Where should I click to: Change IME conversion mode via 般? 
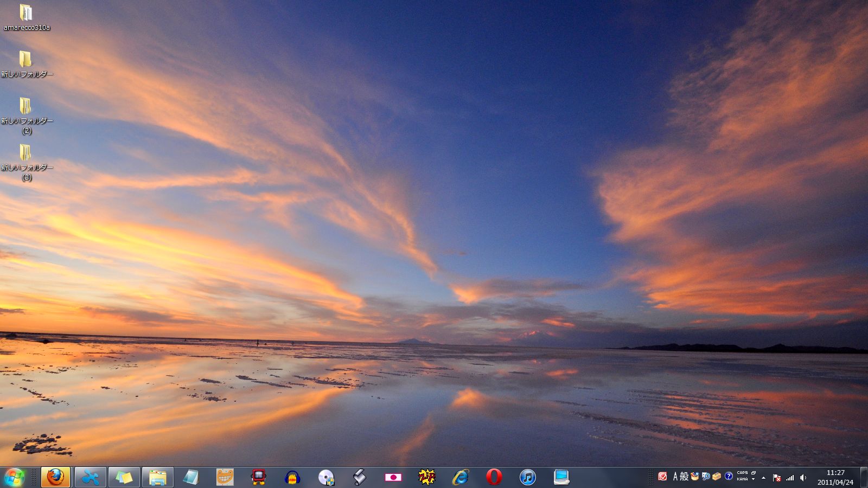(x=684, y=476)
